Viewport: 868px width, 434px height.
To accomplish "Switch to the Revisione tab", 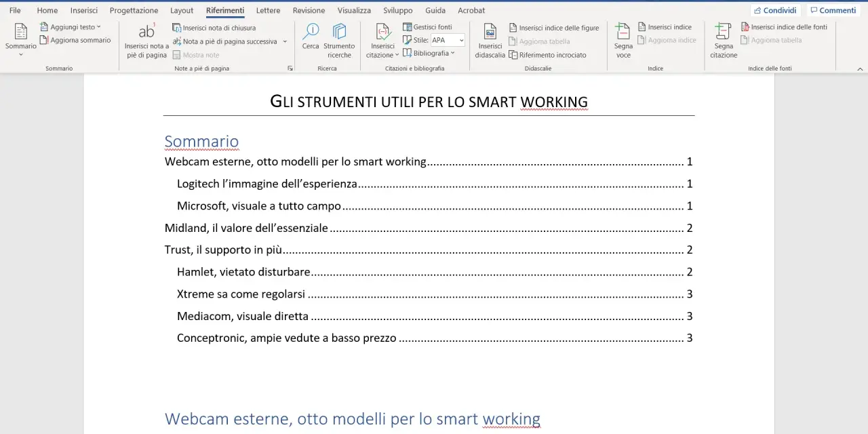I will (309, 10).
